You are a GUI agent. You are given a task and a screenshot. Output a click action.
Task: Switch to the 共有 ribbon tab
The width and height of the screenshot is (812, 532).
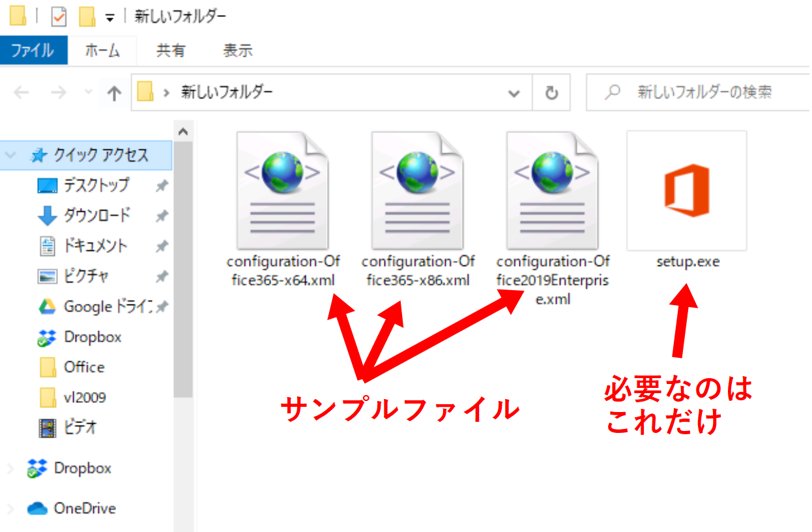pyautogui.click(x=171, y=51)
